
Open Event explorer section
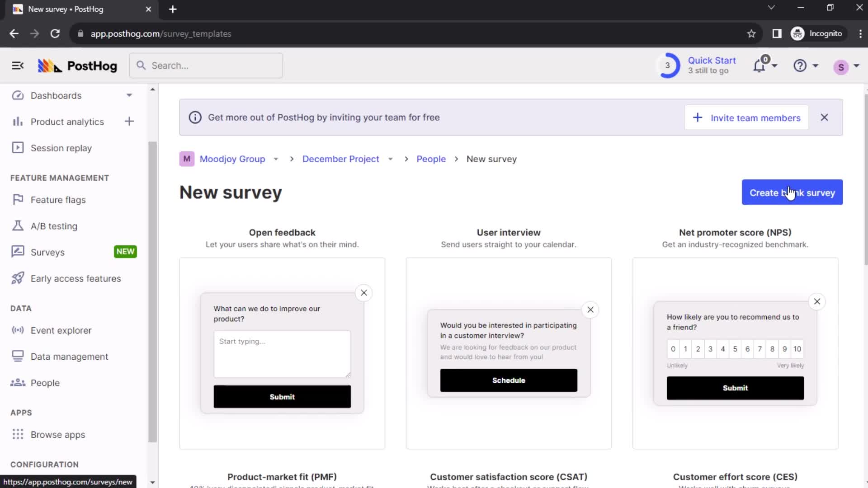pyautogui.click(x=61, y=330)
